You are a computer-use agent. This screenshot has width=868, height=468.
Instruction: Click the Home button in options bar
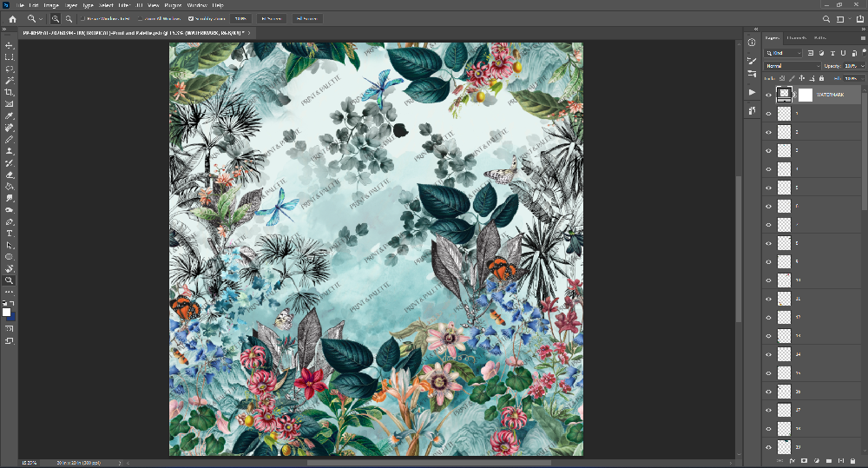click(13, 19)
